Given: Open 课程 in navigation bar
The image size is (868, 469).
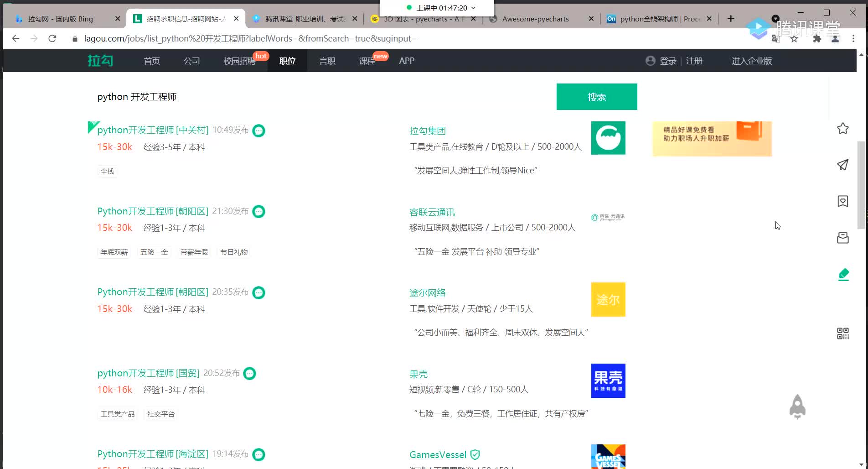Looking at the screenshot, I should click(x=367, y=61).
